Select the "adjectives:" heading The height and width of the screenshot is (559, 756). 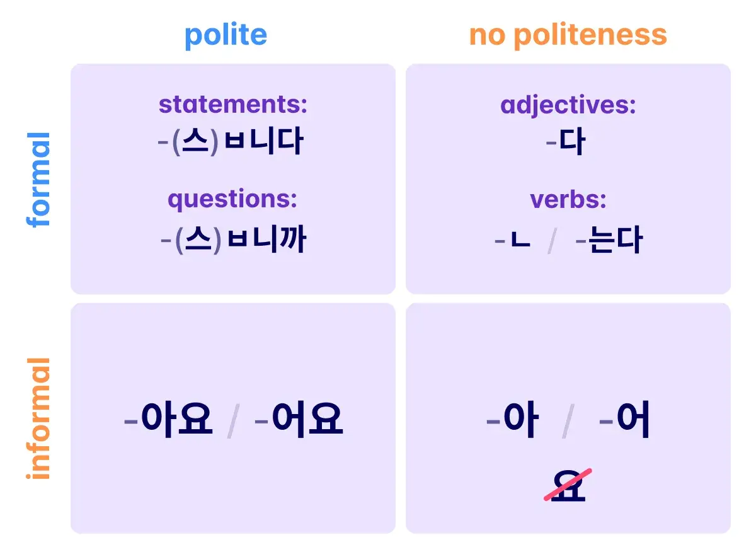[x=568, y=105]
